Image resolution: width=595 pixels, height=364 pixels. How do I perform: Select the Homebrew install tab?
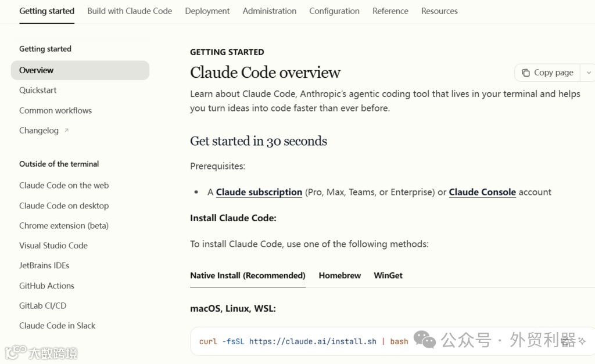click(340, 275)
